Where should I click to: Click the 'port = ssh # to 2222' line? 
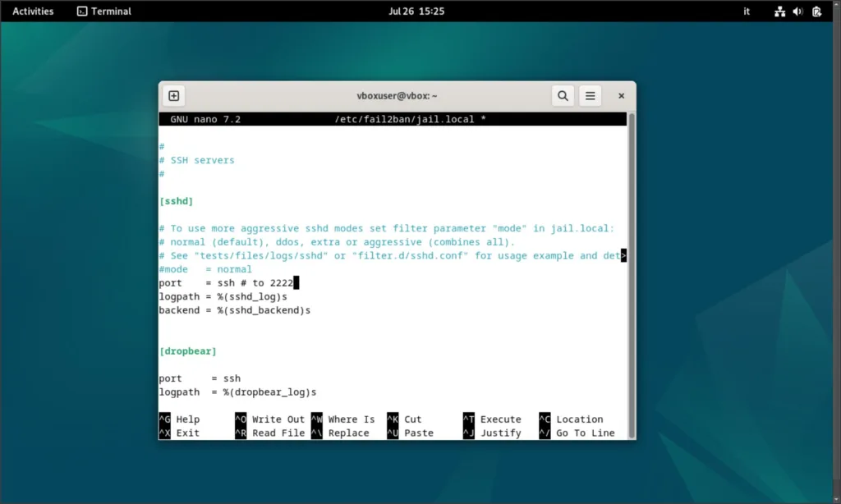[x=227, y=283]
